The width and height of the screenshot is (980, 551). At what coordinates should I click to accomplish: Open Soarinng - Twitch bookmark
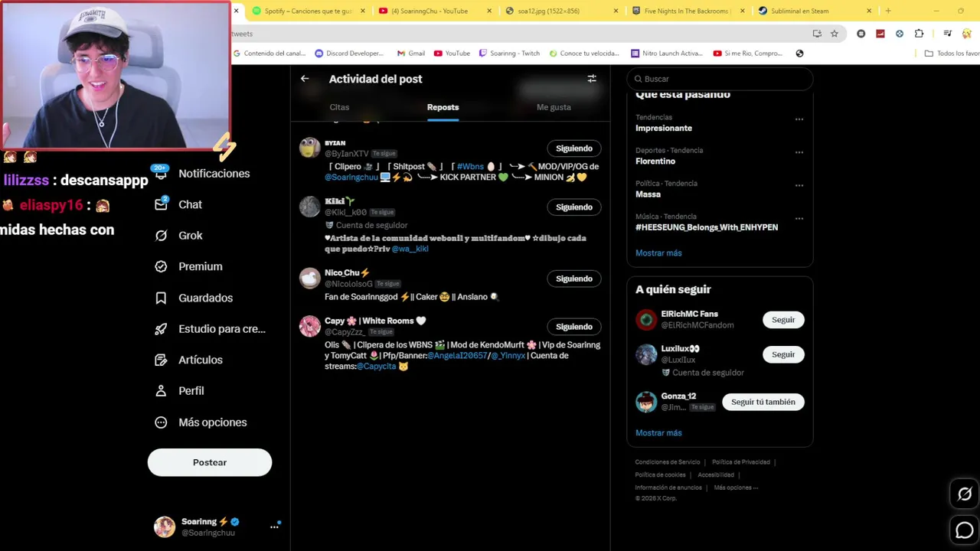[x=509, y=54]
